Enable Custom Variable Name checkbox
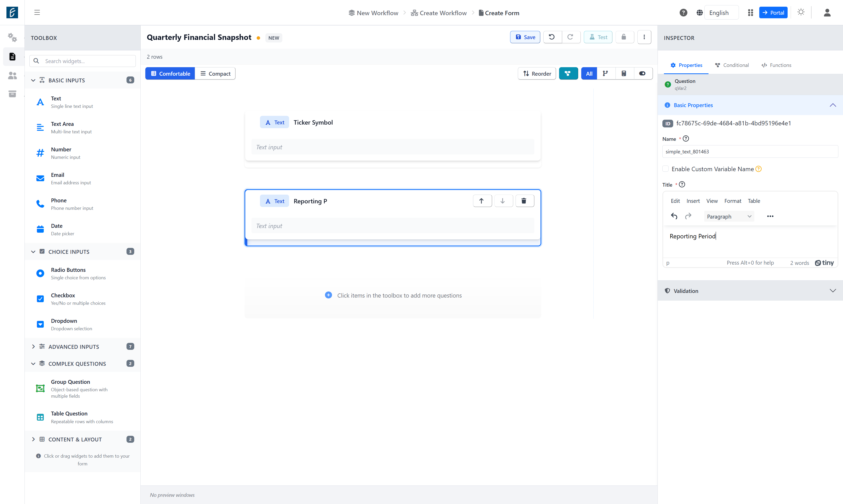The height and width of the screenshot is (504, 843). click(x=665, y=169)
